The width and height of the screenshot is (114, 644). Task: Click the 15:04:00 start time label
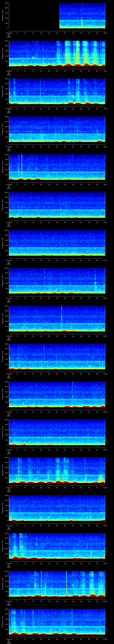coord(9,33)
